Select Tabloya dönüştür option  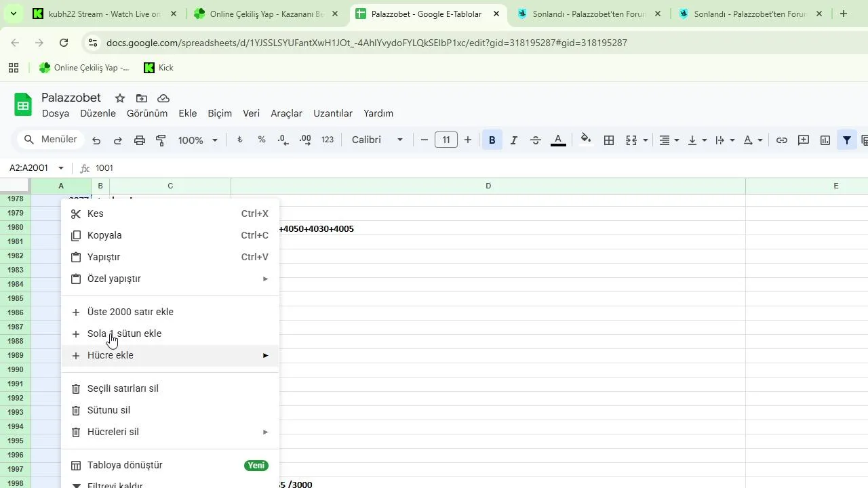[x=170, y=465]
